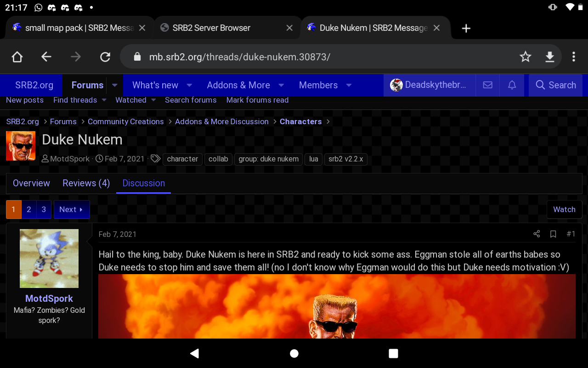This screenshot has width=588, height=368.
Task: Open the #1 post permalink
Action: [x=571, y=234]
